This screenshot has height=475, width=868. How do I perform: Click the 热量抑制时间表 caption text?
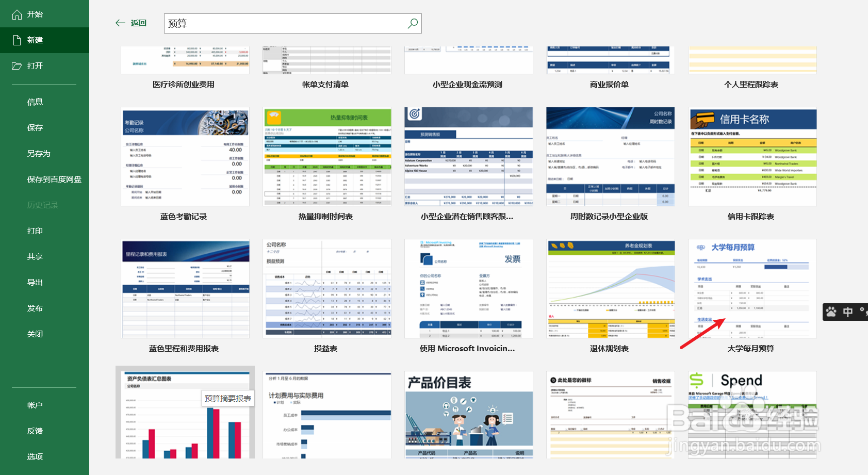tap(325, 217)
